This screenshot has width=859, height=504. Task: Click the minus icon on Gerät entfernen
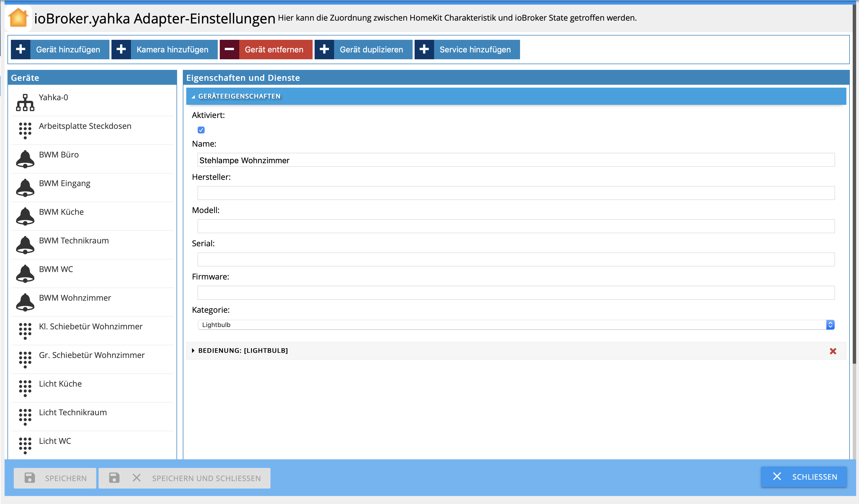pos(230,50)
